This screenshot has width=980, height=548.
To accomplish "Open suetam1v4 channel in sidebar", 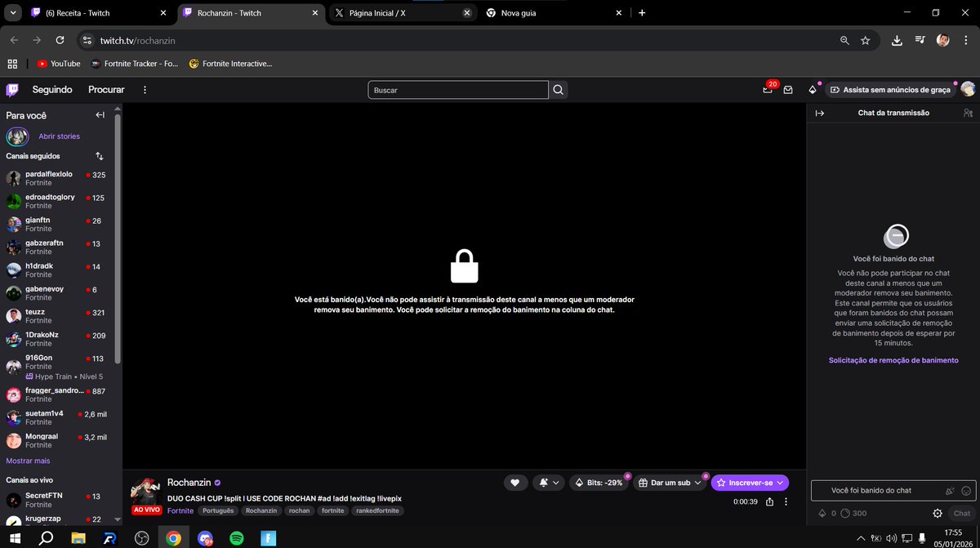I will 56,418.
